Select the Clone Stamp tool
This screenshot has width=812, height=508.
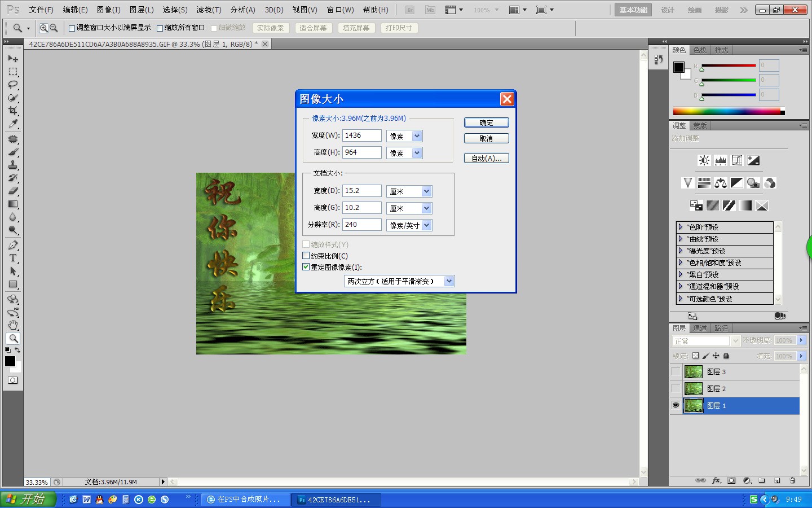pos(13,165)
